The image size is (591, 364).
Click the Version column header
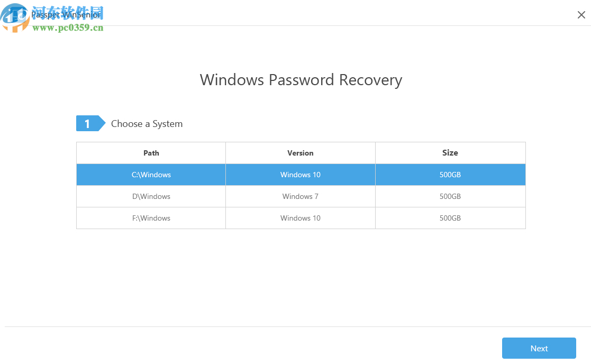[300, 152]
